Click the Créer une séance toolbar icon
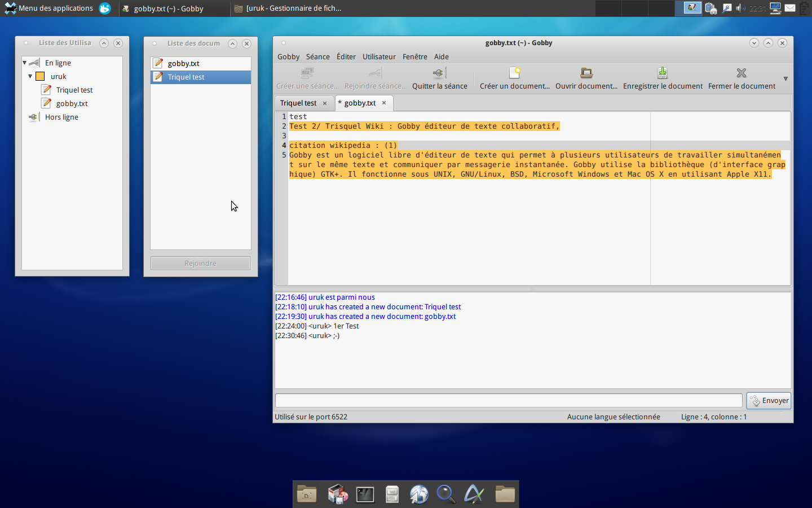Screen dimensions: 812x508 tap(307, 73)
